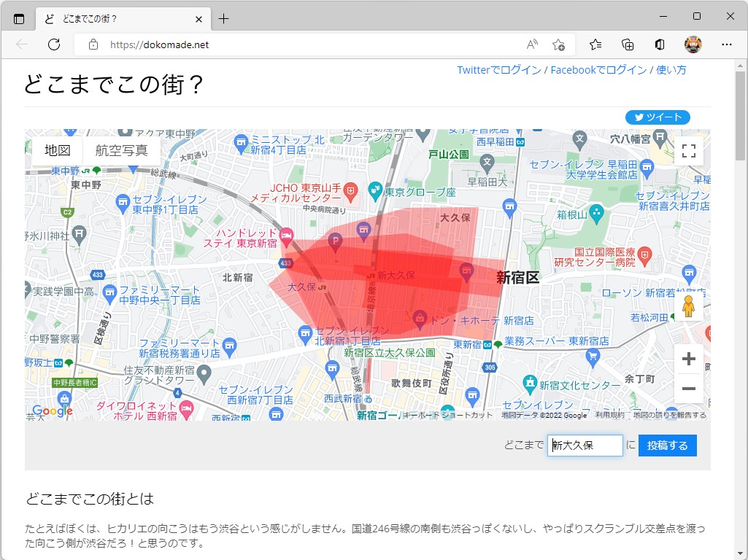748x560 pixels.
Task: Refresh the dokomade.net page
Action: (x=53, y=44)
